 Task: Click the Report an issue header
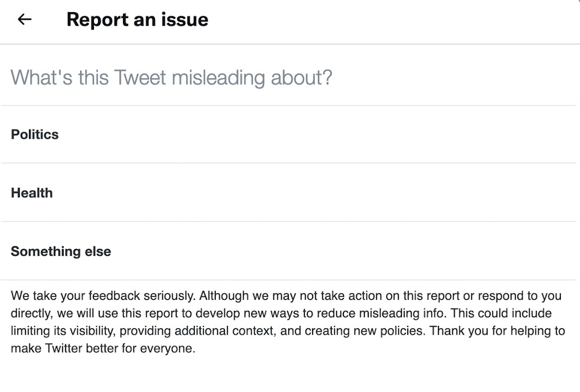138,19
